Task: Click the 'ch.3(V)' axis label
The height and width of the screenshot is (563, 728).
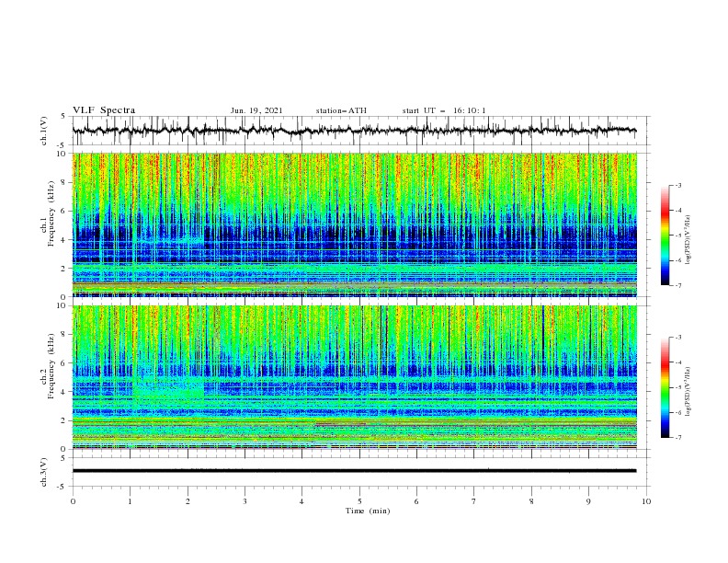Action: click(44, 472)
